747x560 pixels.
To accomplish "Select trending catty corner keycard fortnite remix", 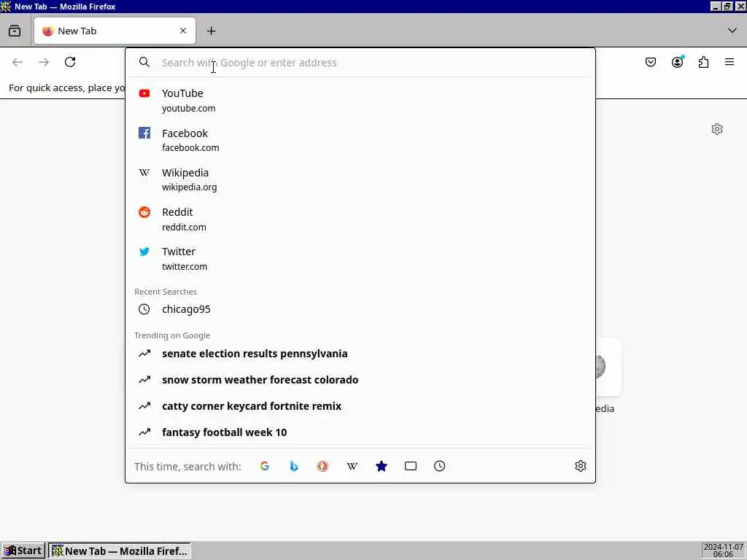I will pos(360,406).
